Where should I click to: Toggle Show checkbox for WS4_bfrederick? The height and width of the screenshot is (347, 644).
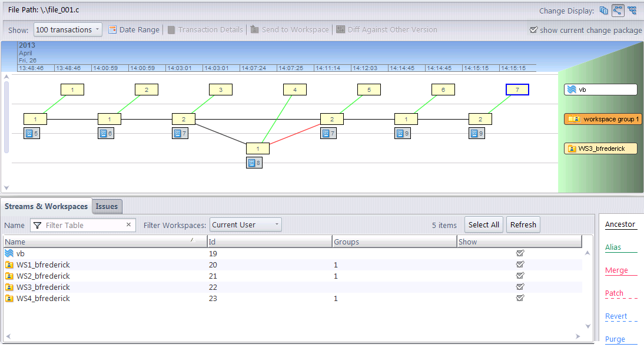[520, 298]
